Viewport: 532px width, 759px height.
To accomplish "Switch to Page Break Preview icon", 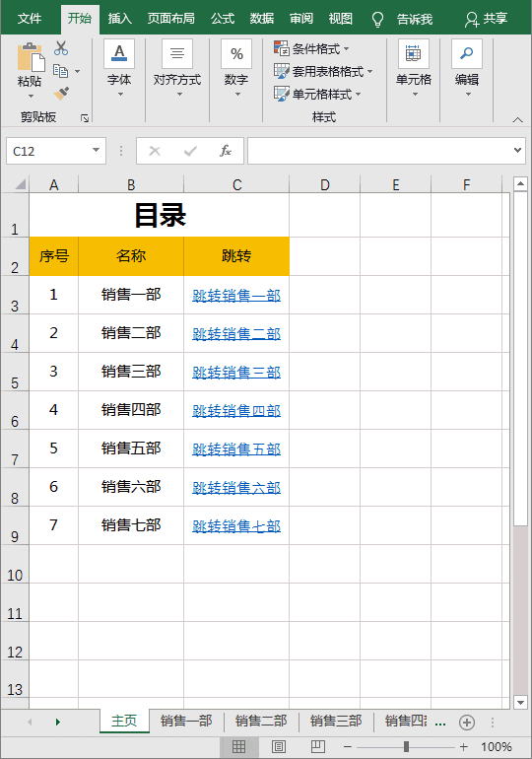I will [x=318, y=746].
